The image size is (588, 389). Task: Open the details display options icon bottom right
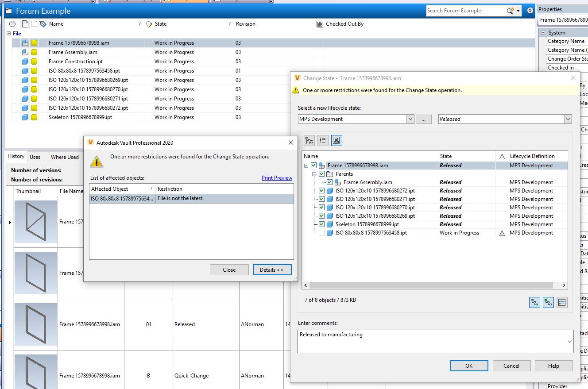click(562, 302)
